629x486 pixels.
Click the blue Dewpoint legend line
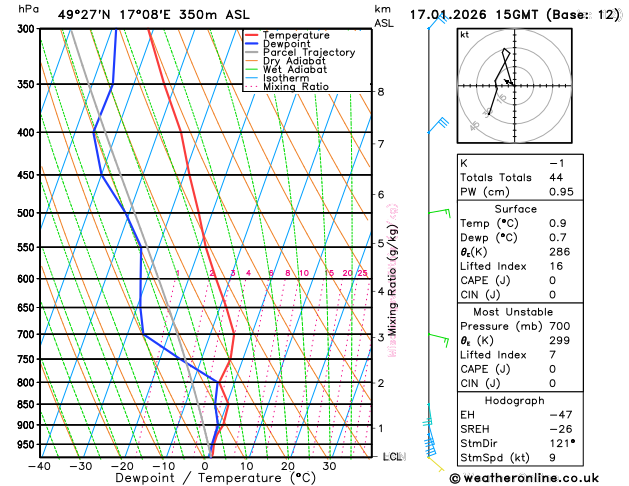click(252, 44)
